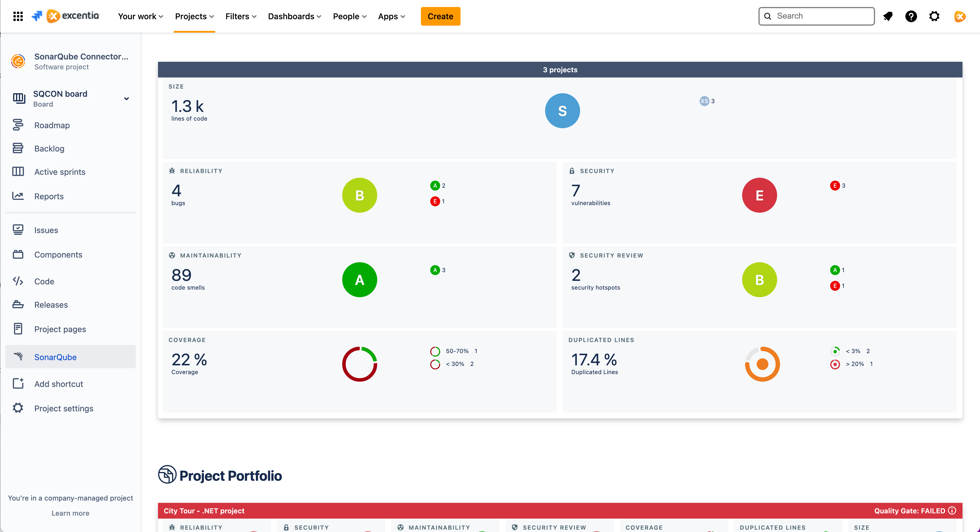Expand the Dashboards dropdown
This screenshot has height=532, width=980.
pos(295,16)
